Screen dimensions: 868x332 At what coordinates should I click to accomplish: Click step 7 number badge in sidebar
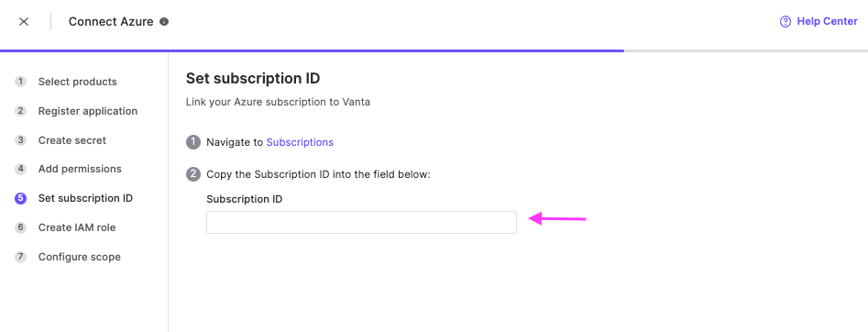pos(20,257)
